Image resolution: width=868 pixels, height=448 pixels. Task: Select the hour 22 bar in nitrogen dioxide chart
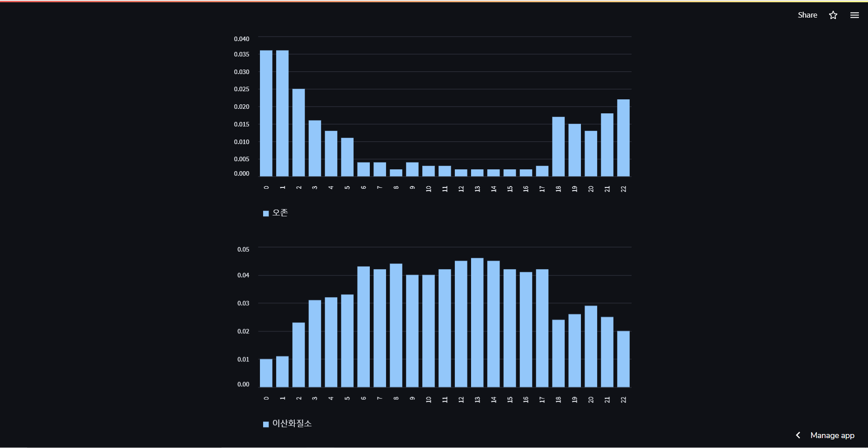623,359
